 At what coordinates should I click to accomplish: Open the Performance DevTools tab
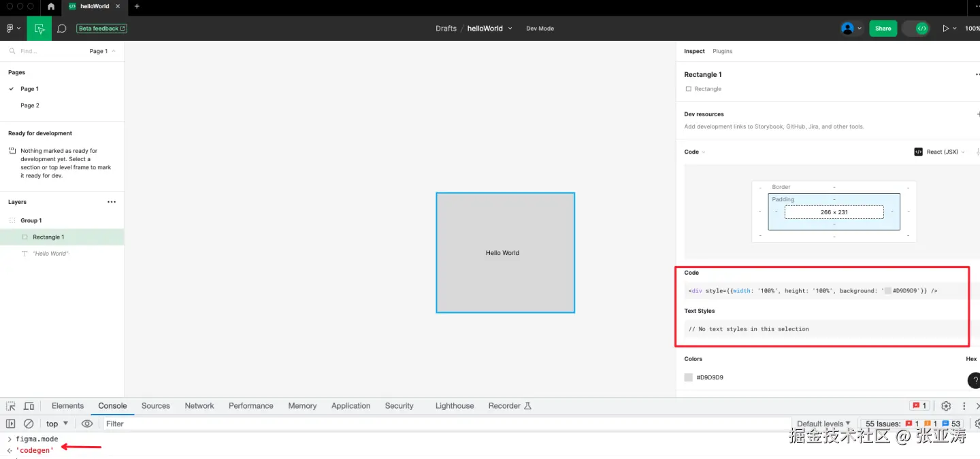point(251,406)
